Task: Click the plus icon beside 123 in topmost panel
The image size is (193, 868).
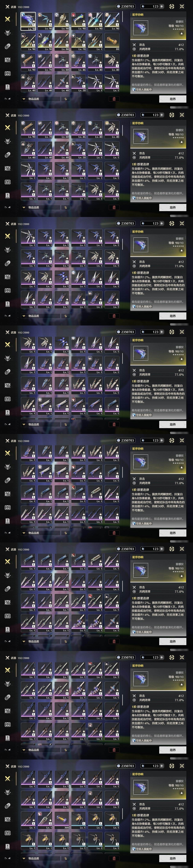Action: [x=162, y=6]
